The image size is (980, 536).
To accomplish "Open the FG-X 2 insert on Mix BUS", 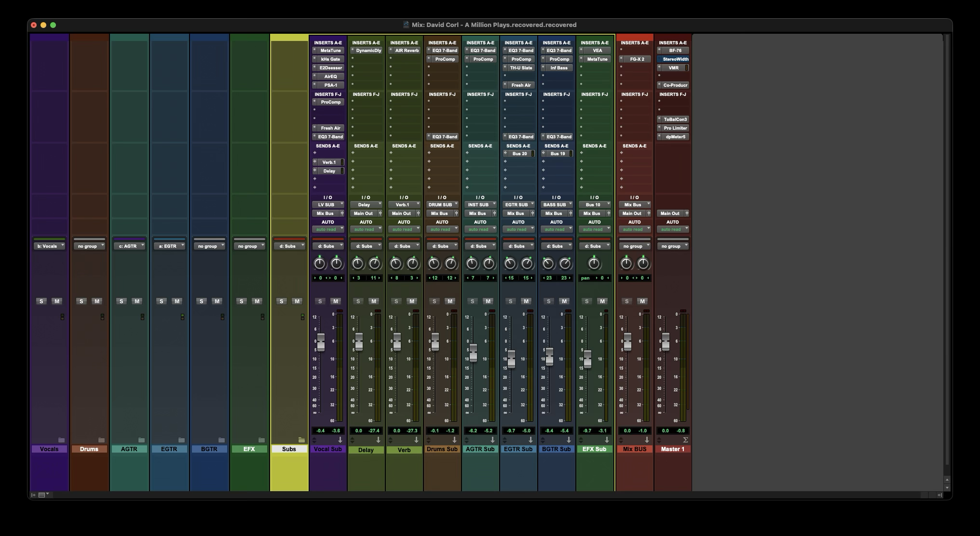I will coord(638,59).
